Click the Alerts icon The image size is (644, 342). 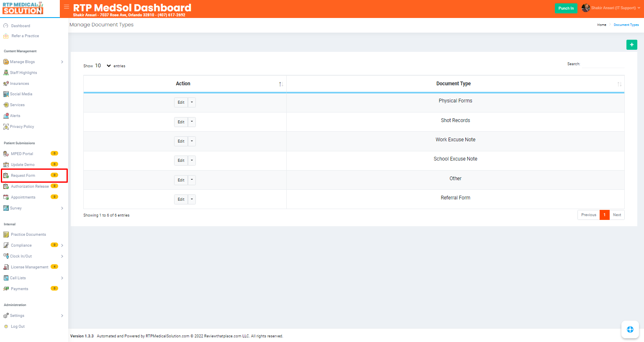[6, 116]
